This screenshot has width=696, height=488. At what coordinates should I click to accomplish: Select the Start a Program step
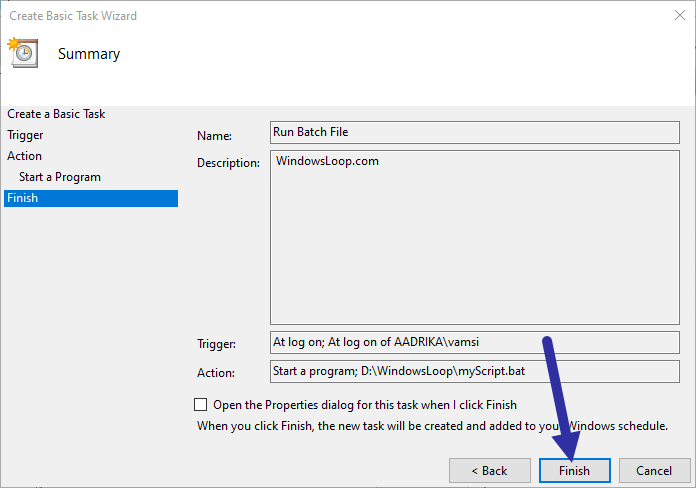pos(60,177)
